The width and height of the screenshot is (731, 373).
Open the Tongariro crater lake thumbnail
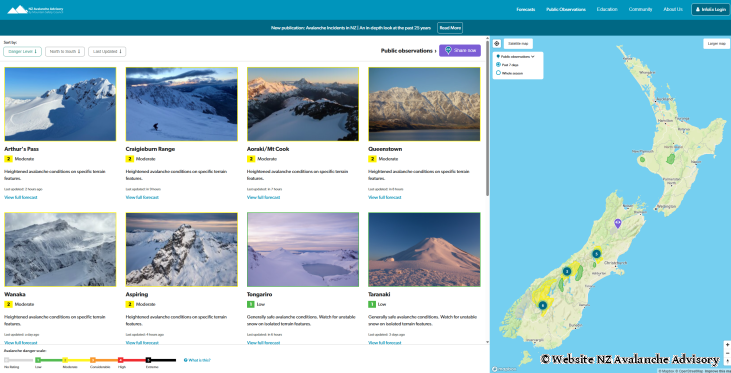tap(303, 249)
